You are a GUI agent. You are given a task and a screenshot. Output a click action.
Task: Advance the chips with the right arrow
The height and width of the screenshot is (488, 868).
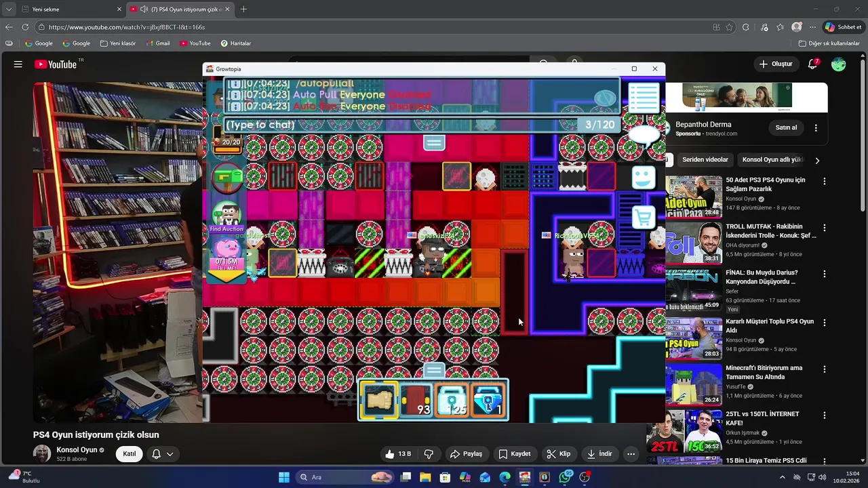(817, 161)
